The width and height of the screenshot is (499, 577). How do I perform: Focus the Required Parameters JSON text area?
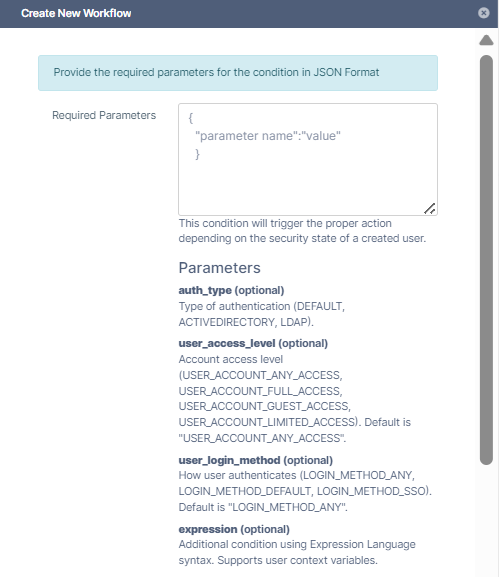pyautogui.click(x=308, y=159)
